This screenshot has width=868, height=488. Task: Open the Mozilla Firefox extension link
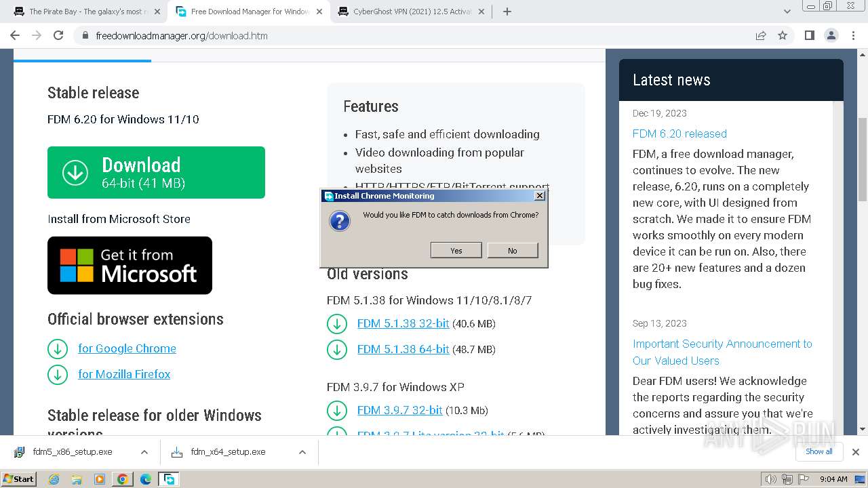[124, 374]
